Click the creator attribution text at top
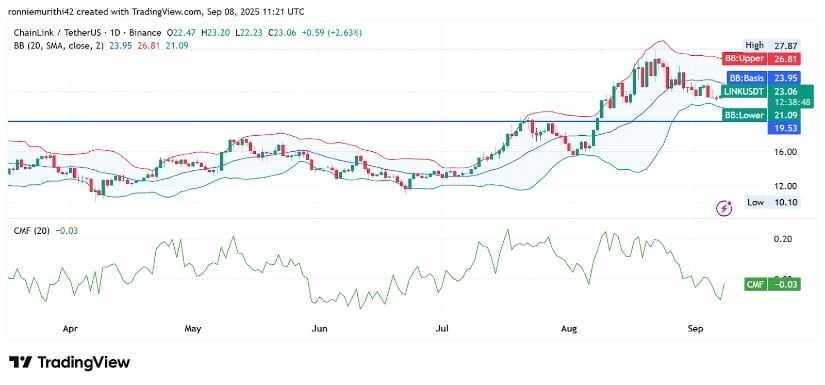 pyautogui.click(x=156, y=12)
